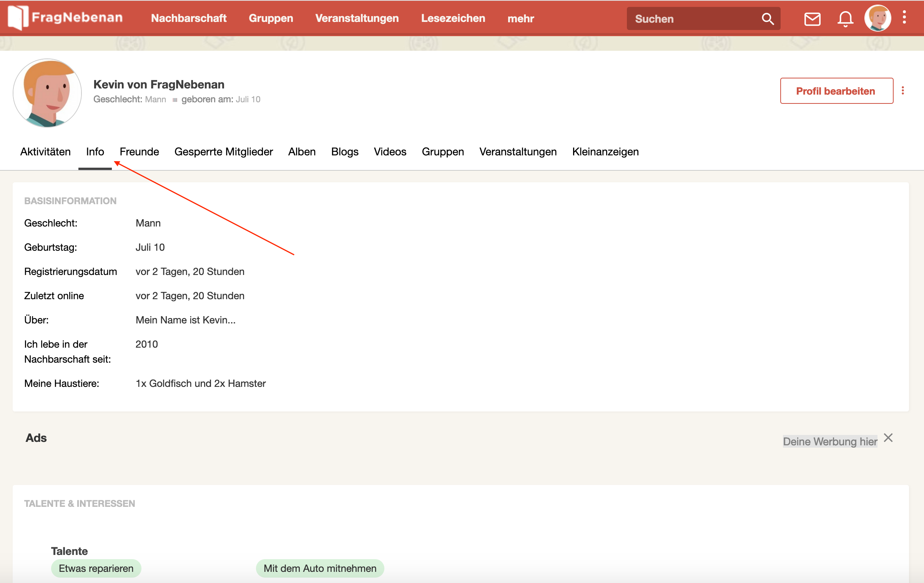Open the Gesperrte Mitglieder tab
The height and width of the screenshot is (583, 924).
click(223, 152)
